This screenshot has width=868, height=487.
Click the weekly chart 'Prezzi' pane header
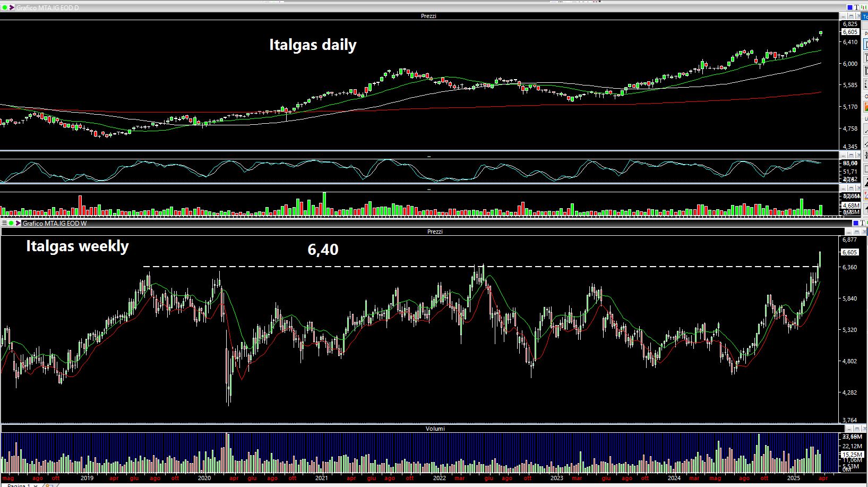tap(435, 232)
